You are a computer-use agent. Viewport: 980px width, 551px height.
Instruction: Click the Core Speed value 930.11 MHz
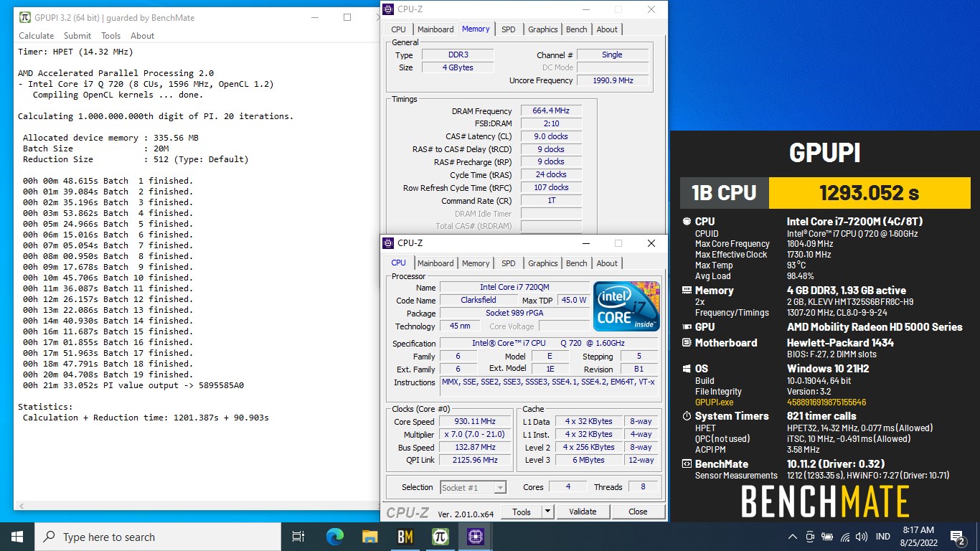pos(475,422)
